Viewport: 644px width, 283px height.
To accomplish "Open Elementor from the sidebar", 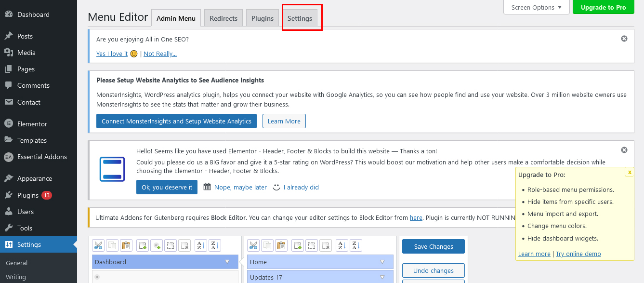I will [39, 124].
